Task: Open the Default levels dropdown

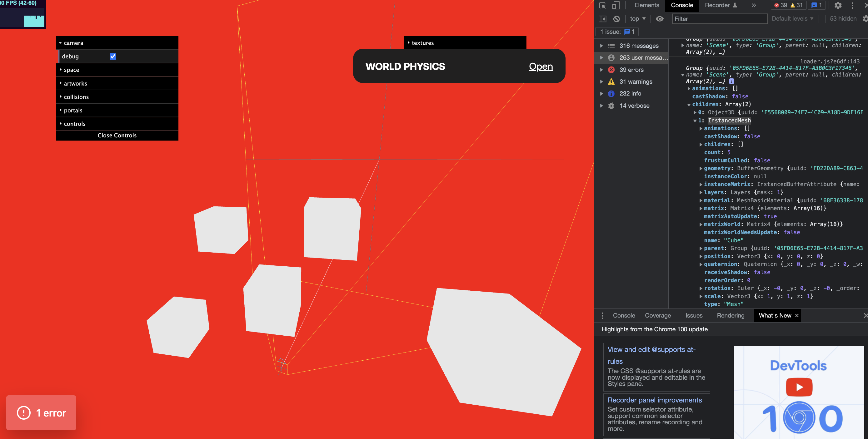Action: [792, 18]
